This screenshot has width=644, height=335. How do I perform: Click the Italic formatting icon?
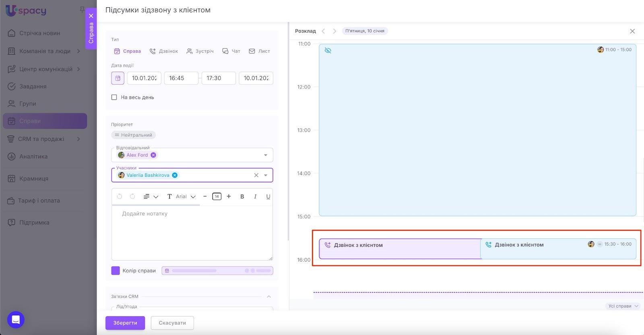(255, 196)
